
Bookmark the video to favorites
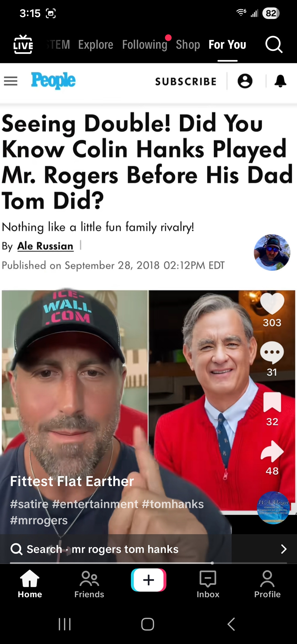[272, 402]
